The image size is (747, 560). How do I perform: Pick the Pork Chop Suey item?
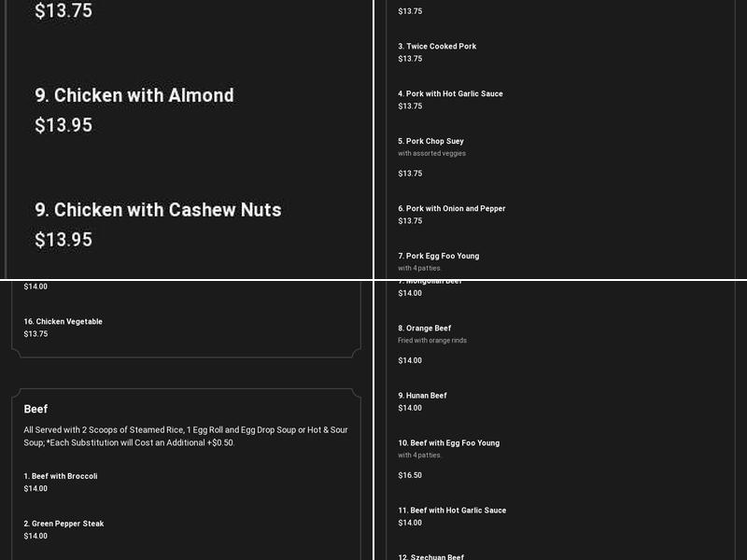[x=430, y=141]
